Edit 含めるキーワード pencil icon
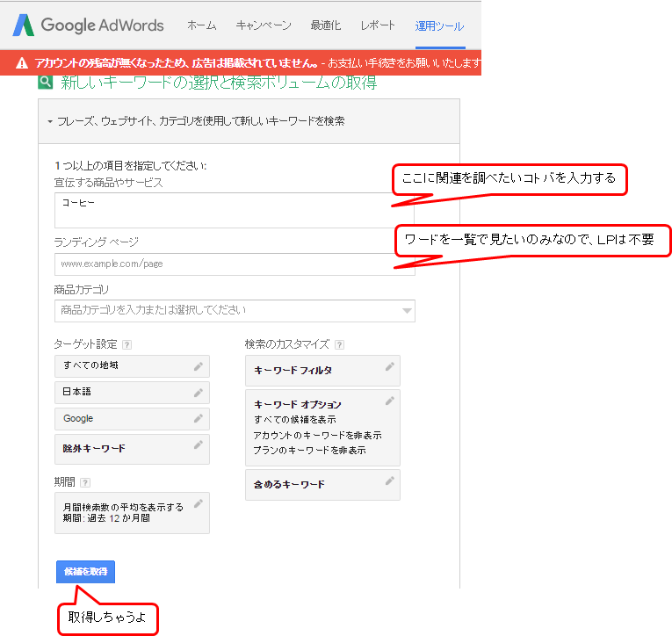 coord(389,481)
